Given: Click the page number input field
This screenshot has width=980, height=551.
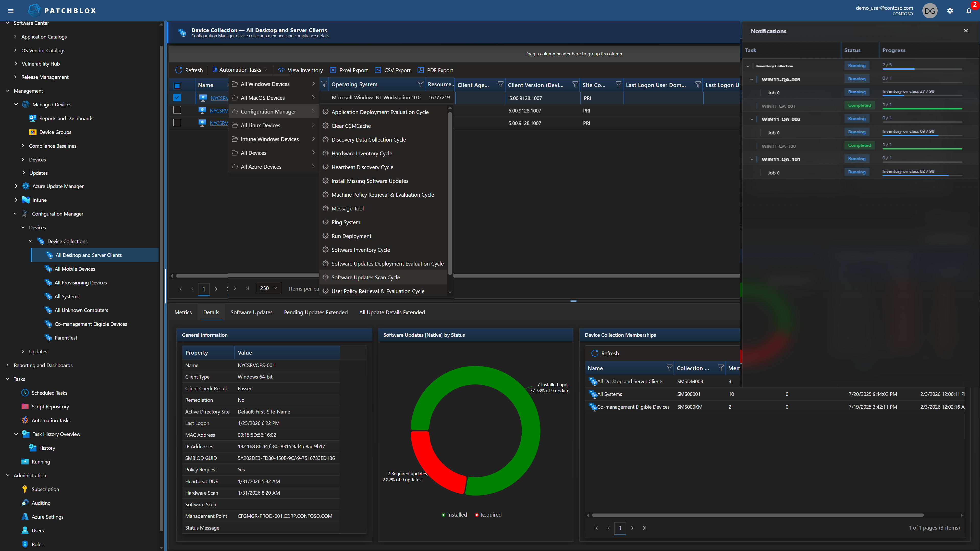Looking at the screenshot, I should 204,289.
